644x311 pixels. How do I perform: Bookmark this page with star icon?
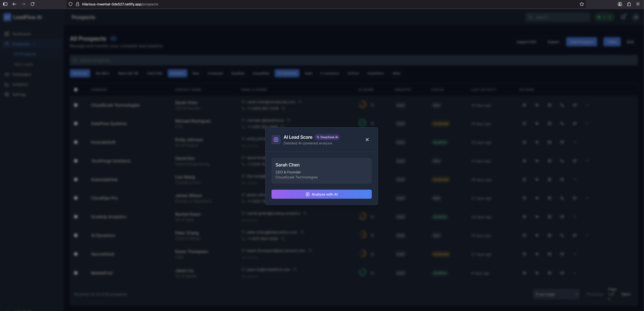pyautogui.click(x=582, y=4)
